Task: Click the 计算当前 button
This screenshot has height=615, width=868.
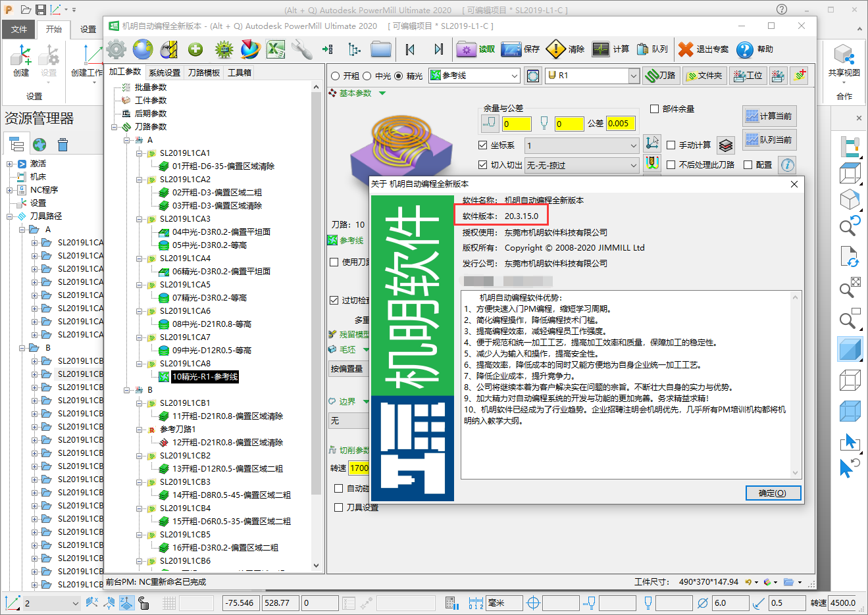Action: 769,116
